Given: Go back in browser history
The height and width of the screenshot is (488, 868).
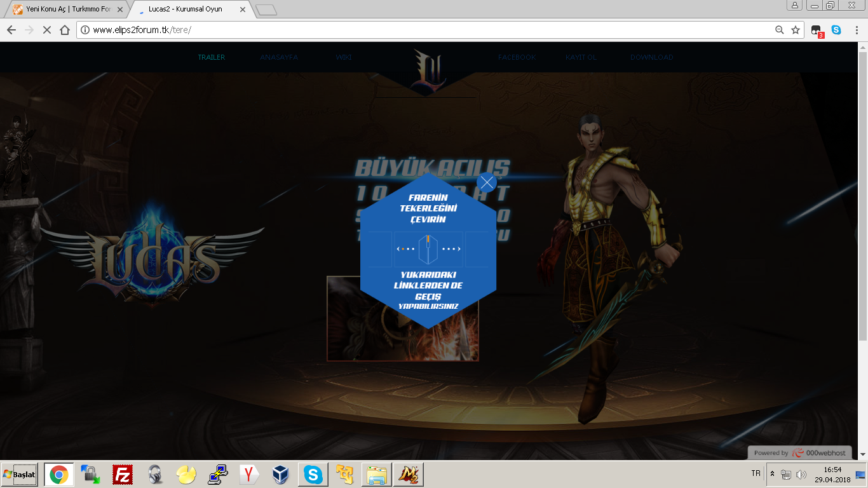Looking at the screenshot, I should click(11, 30).
